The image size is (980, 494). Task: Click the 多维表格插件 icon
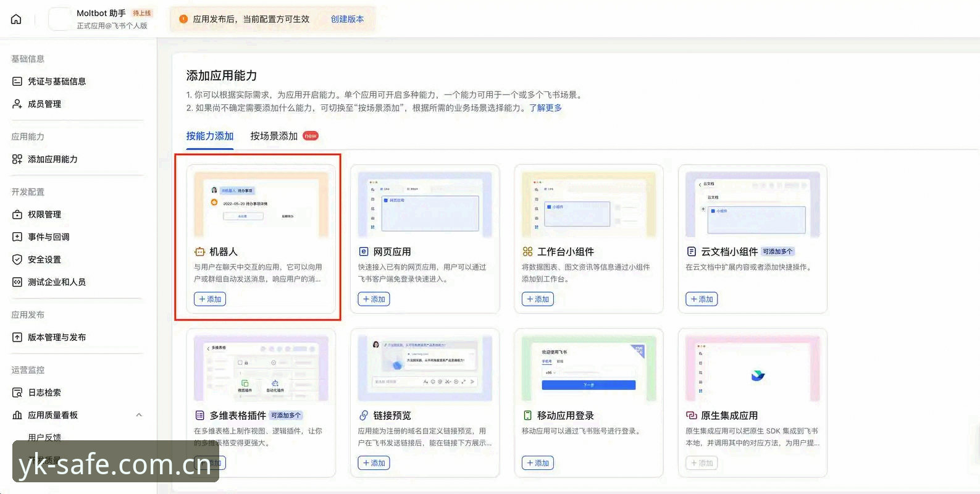pos(199,416)
